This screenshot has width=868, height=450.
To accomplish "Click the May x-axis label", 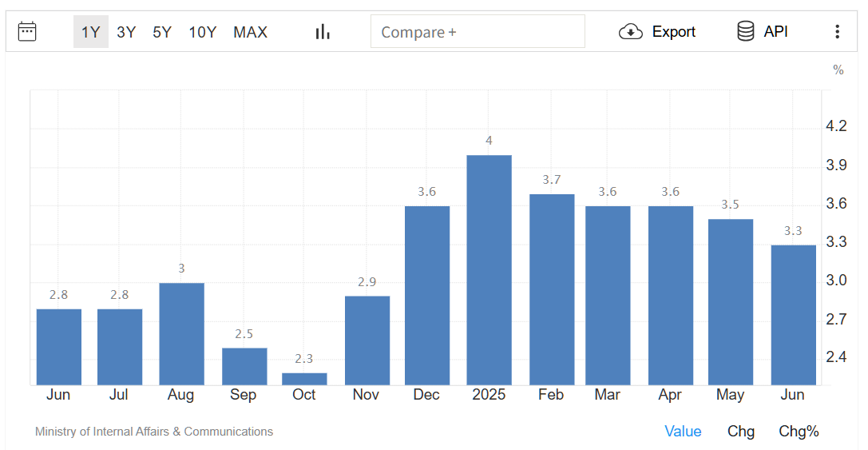I will point(730,395).
